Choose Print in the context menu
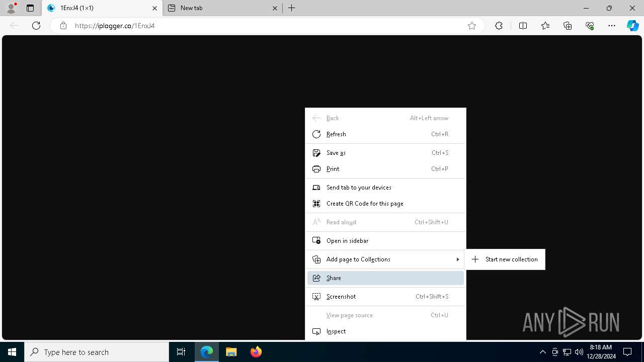 tap(385, 169)
